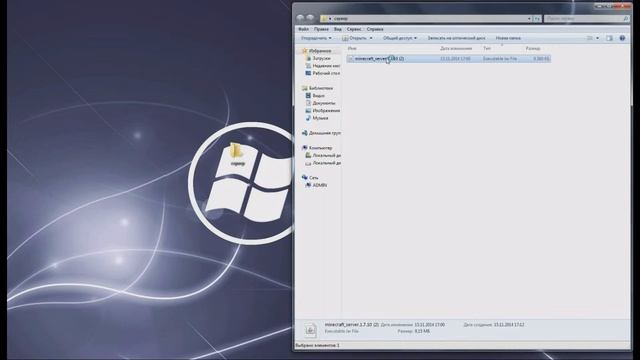
Task: Click Дата создания value in details pane
Action: tap(509, 325)
